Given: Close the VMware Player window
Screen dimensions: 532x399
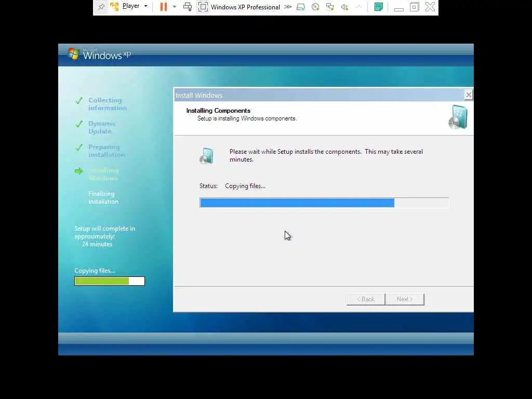Looking at the screenshot, I should coord(430,7).
